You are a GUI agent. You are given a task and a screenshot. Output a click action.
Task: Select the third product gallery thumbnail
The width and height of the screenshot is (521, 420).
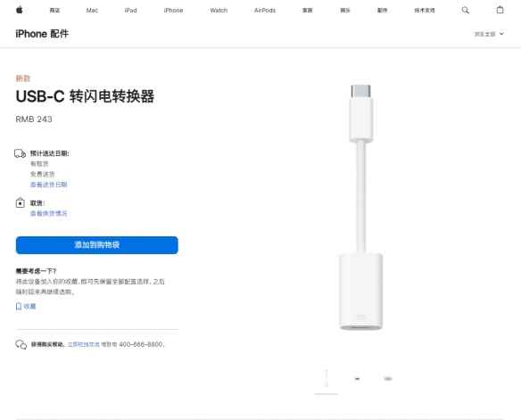coord(388,378)
